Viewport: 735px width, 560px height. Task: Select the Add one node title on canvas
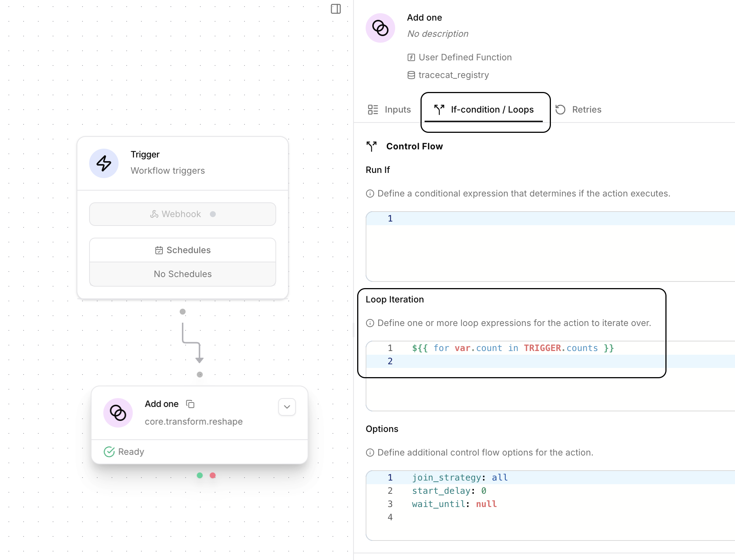[162, 404]
